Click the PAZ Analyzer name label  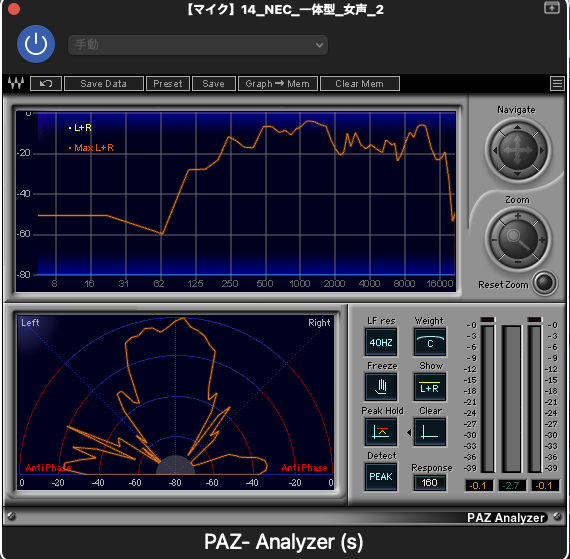click(506, 517)
